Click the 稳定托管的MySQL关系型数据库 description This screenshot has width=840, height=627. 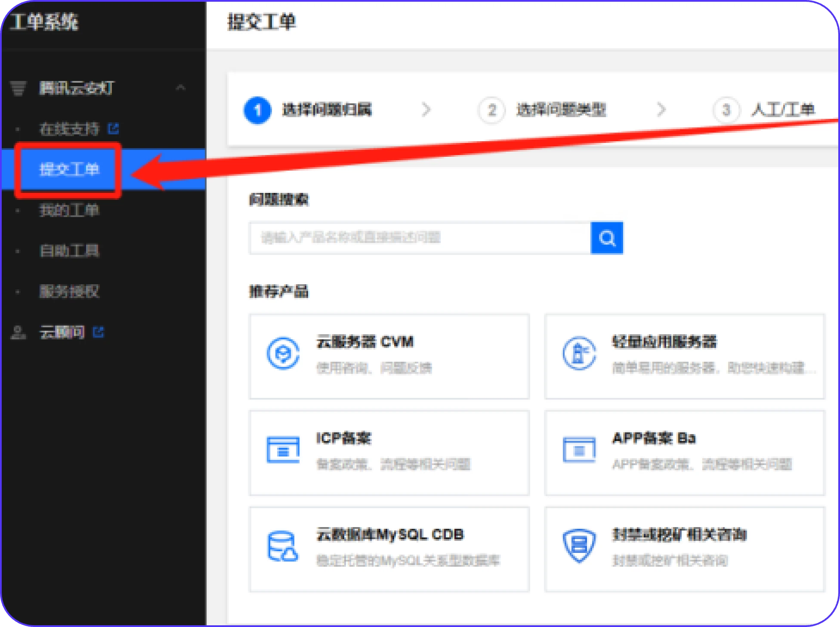(408, 561)
